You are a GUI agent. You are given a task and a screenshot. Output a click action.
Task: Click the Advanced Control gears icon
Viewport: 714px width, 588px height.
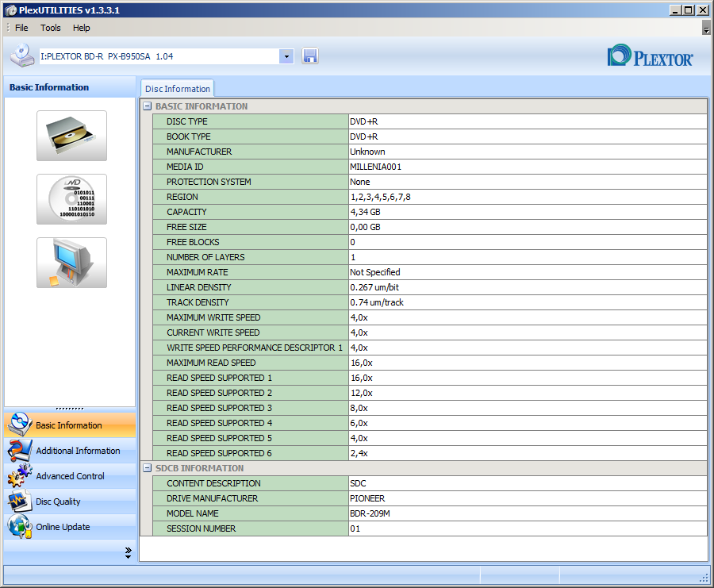20,476
